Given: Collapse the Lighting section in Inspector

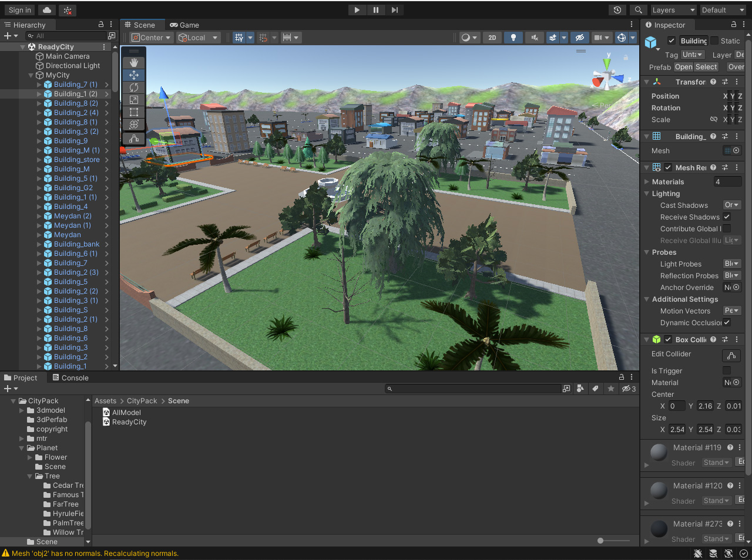Looking at the screenshot, I should (x=647, y=194).
